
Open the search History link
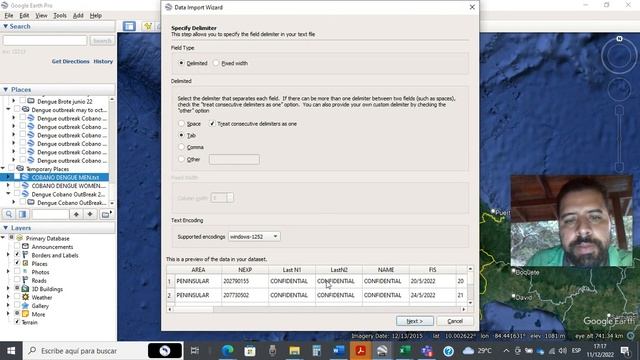103,61
